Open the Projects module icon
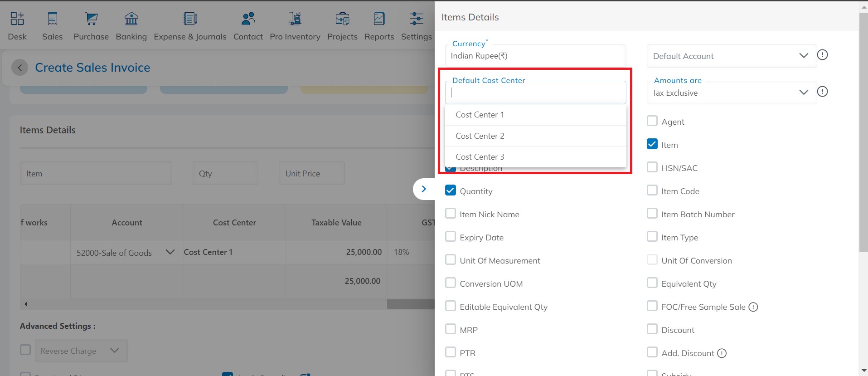This screenshot has width=868, height=376. click(342, 19)
